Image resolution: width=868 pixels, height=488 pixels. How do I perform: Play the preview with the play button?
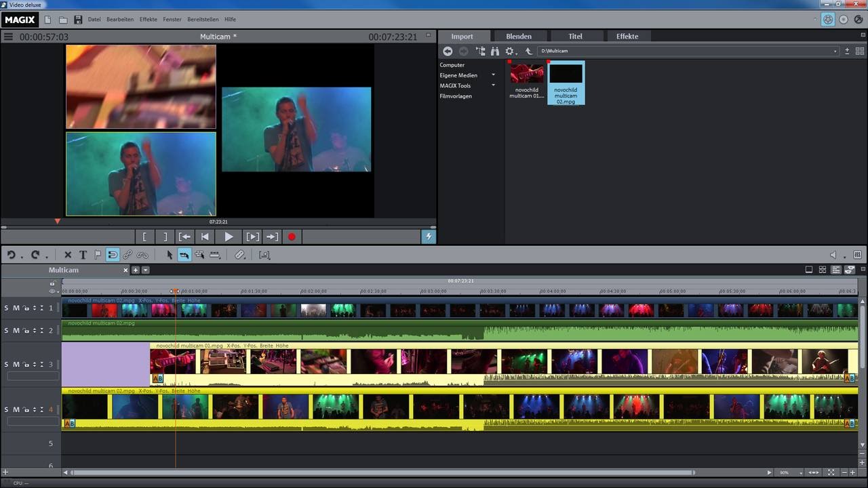229,237
